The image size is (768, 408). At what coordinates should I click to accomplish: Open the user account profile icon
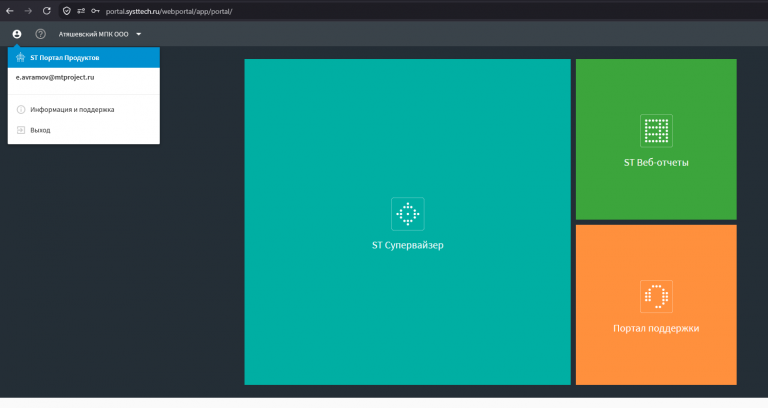[17, 34]
